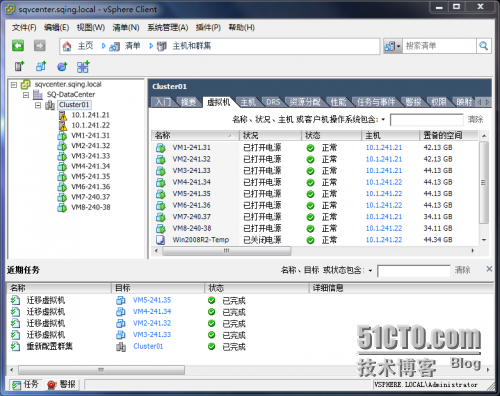This screenshot has width=500, height=396.
Task: Close the recent tasks panel with X
Action: pyautogui.click(x=489, y=269)
